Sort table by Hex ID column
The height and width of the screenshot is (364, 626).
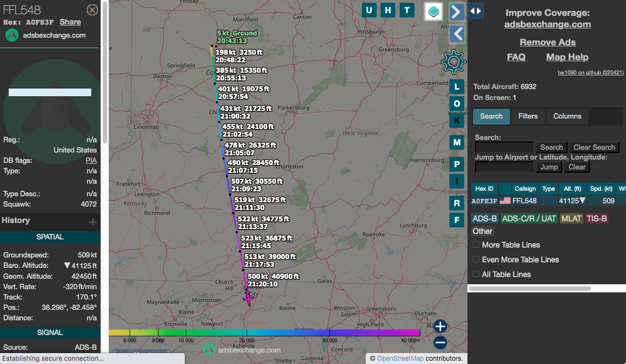[484, 189]
